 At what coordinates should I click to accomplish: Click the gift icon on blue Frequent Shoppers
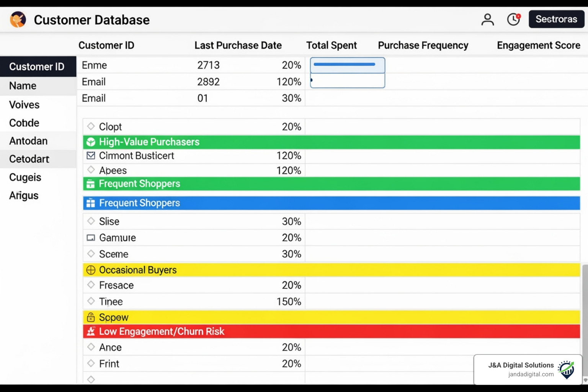(x=91, y=203)
